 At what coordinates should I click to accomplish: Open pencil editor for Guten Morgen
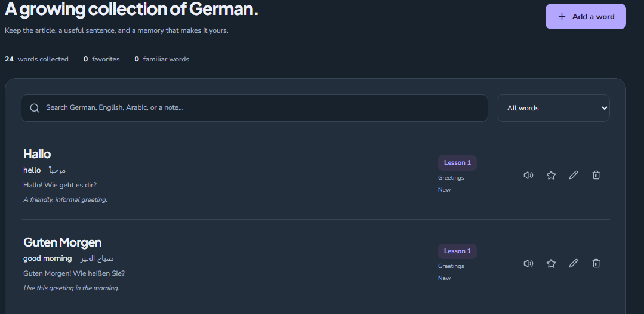[574, 263]
